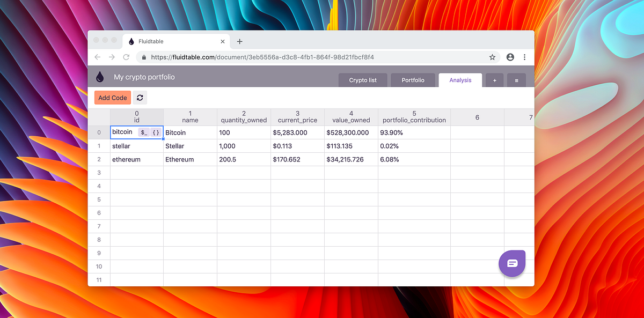This screenshot has width=644, height=318.
Task: Open a new browser tab with the plus
Action: coord(239,41)
